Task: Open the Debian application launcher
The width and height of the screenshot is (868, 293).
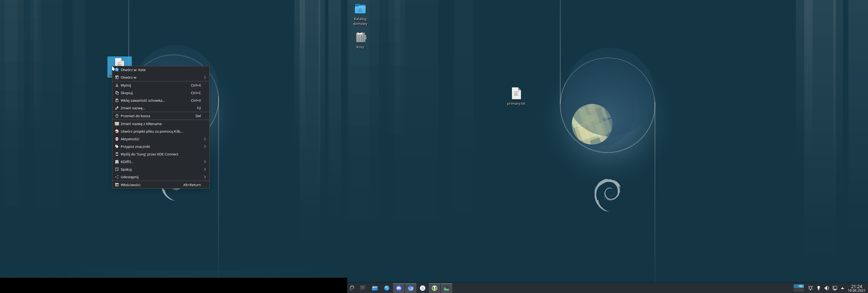Action: click(352, 288)
